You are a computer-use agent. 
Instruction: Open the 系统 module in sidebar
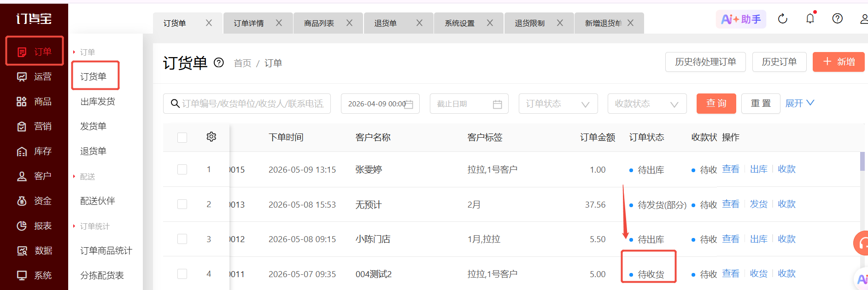click(x=34, y=275)
